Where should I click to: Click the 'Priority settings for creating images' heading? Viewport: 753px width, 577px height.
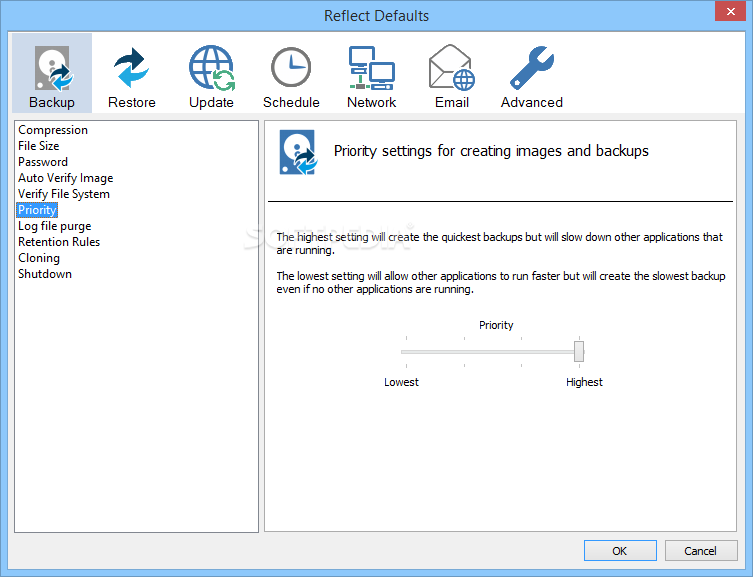pyautogui.click(x=491, y=151)
